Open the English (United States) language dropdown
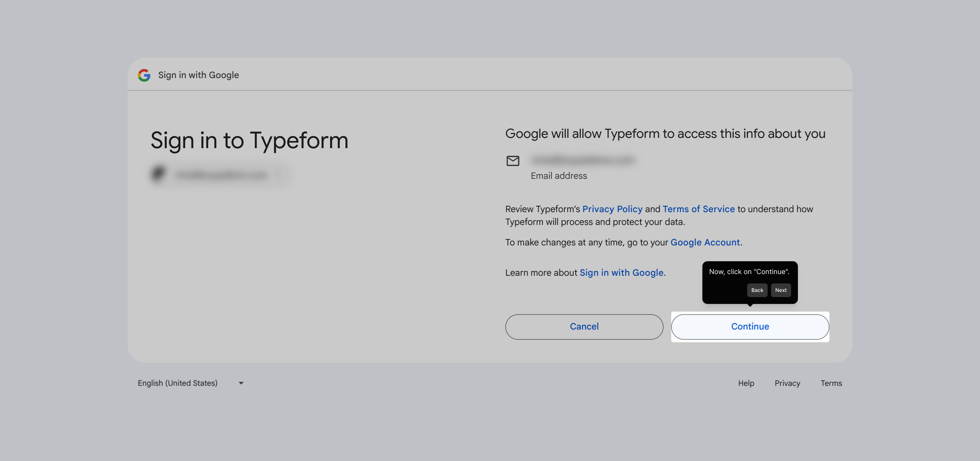Viewport: 980px width, 461px height. coord(191,383)
